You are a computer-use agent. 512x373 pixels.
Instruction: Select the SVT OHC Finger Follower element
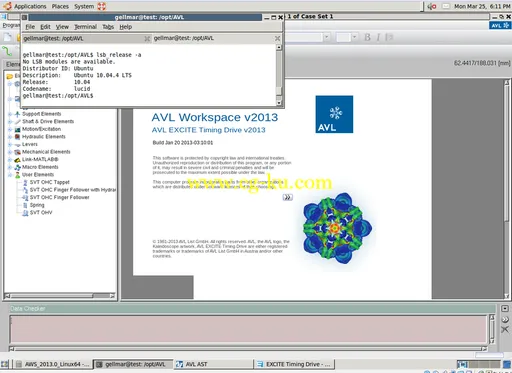[59, 198]
